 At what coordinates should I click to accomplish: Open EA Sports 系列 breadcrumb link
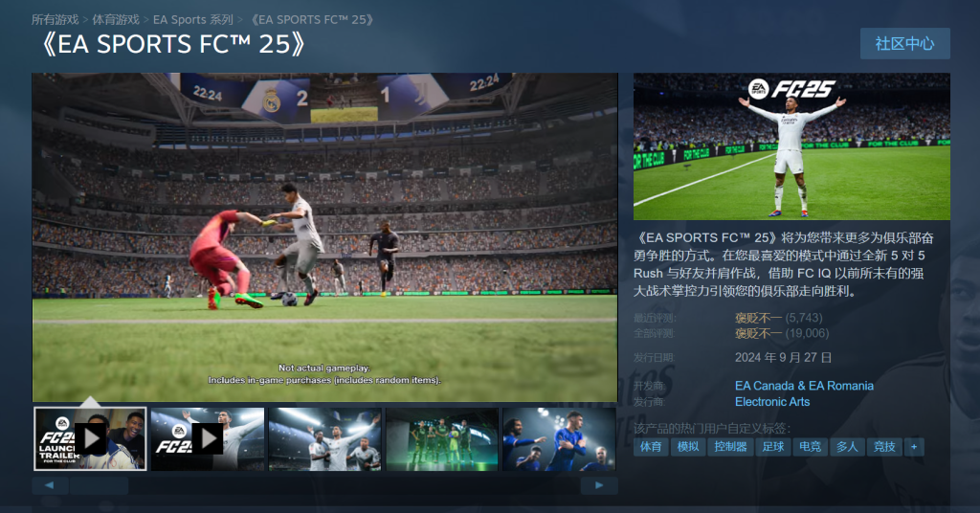click(x=192, y=19)
